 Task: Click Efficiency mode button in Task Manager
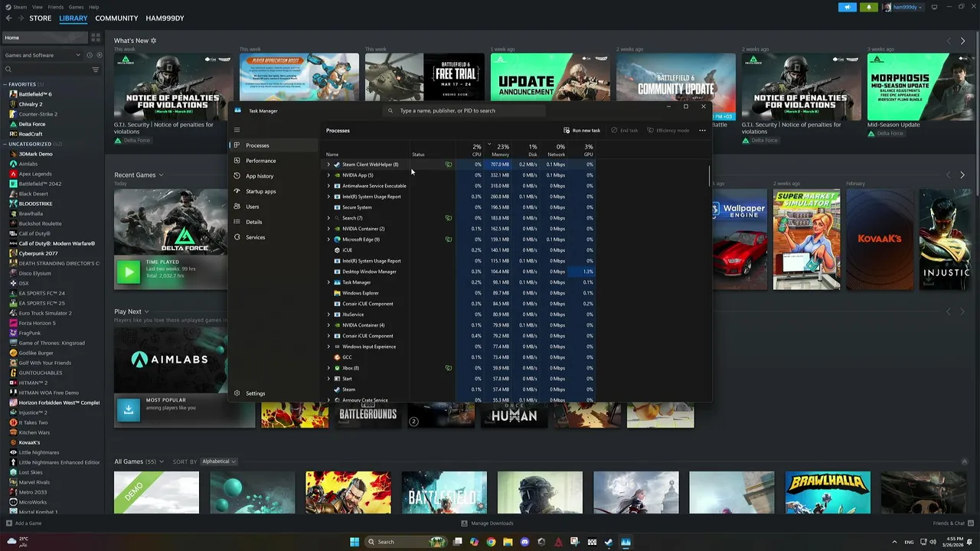point(668,130)
